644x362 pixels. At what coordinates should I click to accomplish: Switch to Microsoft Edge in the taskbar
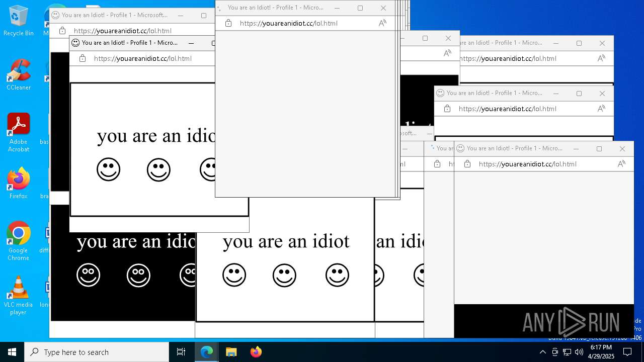207,352
